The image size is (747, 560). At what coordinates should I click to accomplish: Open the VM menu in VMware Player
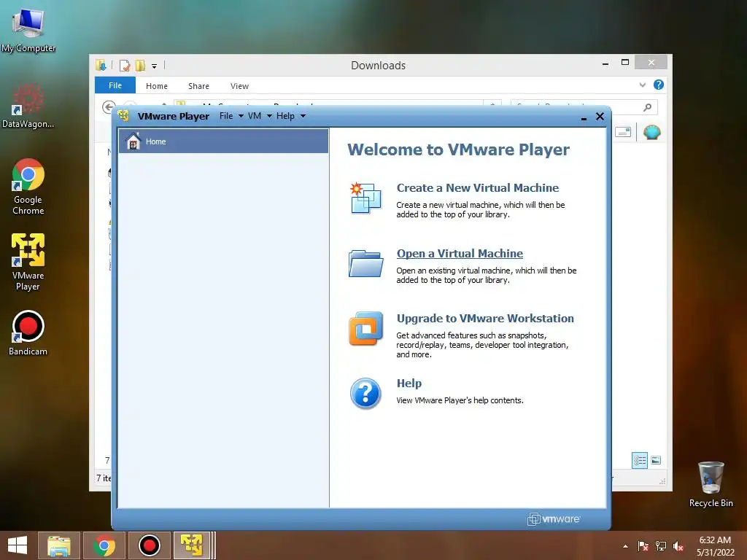(x=255, y=116)
